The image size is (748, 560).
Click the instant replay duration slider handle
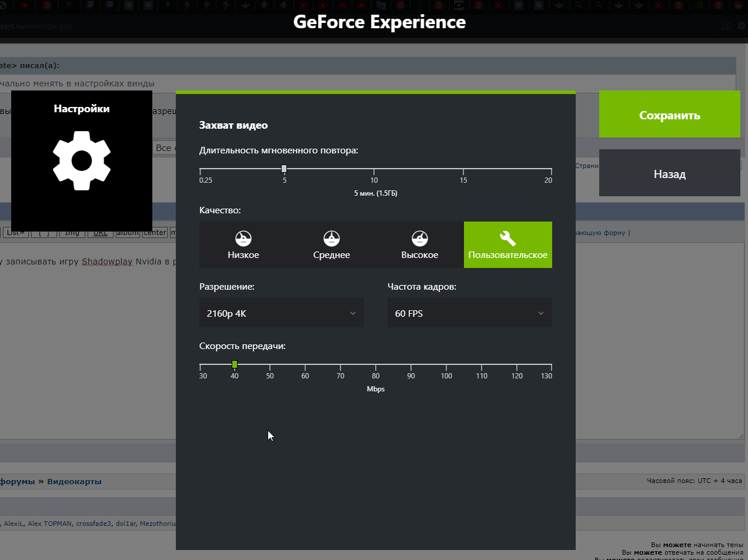point(284,169)
